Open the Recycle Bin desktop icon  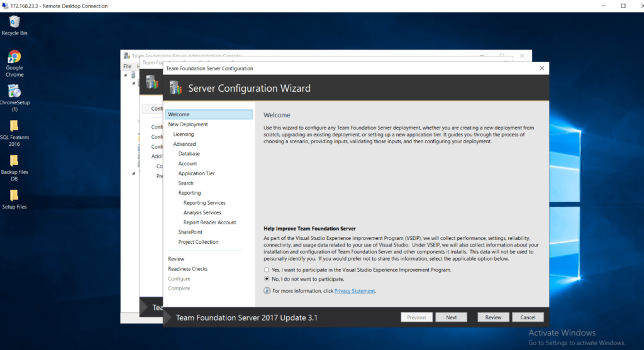pyautogui.click(x=14, y=25)
